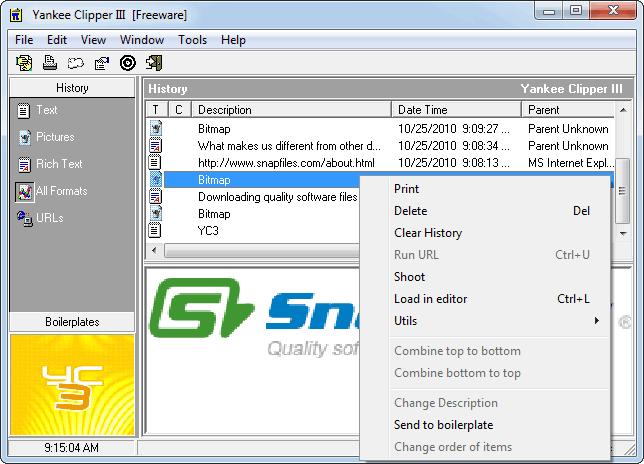Choose Print from the context menu

point(485,189)
